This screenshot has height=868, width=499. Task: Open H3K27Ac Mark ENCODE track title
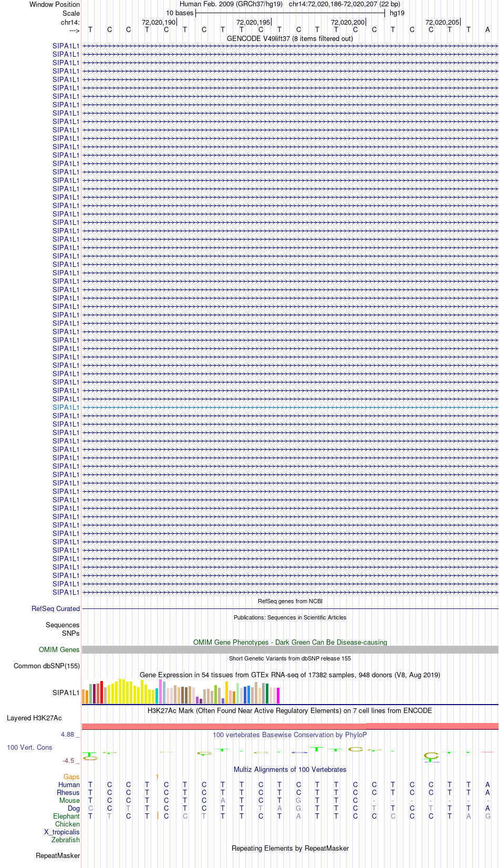click(x=290, y=710)
